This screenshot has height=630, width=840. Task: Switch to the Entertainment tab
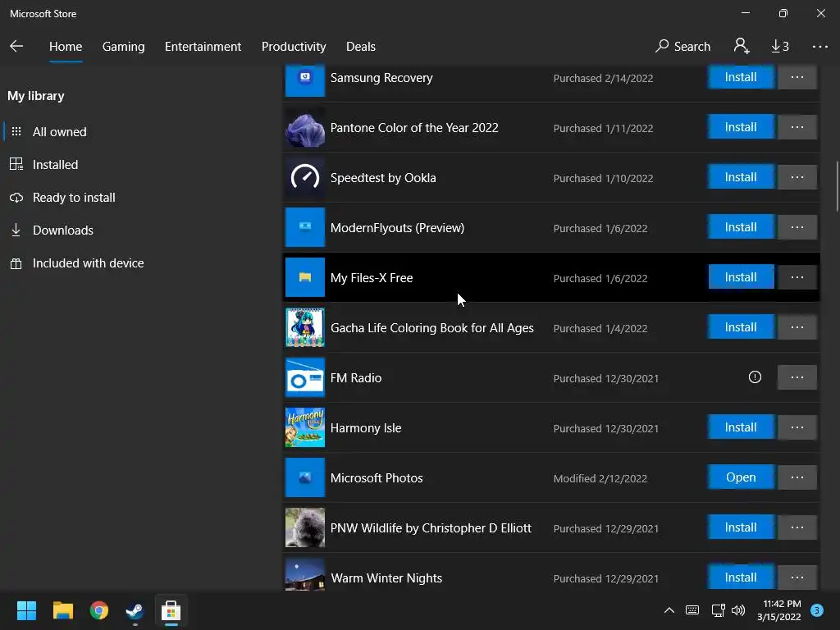203,47
